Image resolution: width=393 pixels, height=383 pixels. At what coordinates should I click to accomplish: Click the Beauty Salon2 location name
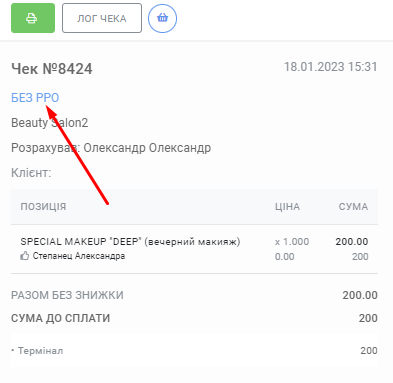50,123
